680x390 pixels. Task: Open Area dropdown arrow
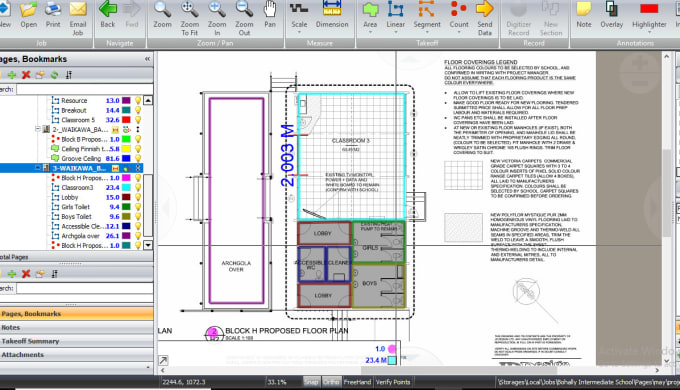pyautogui.click(x=370, y=33)
